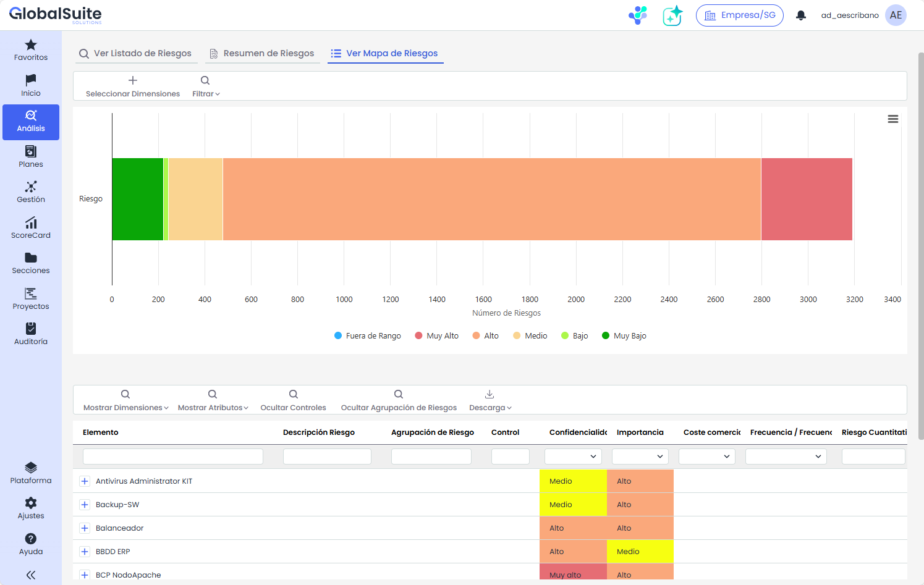Open Ajustes gear icon
The image size is (924, 585).
(31, 503)
